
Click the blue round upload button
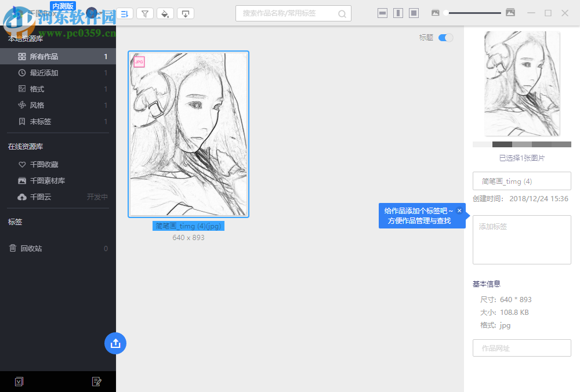point(115,343)
